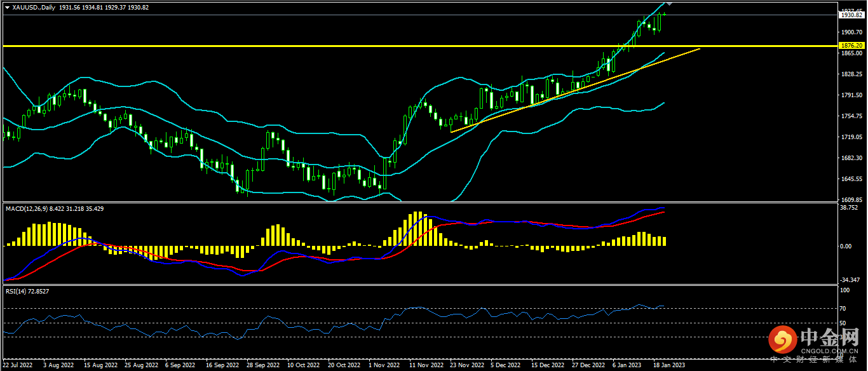Click the MACD zero level 0.00
This screenshot has width=868, height=371.
point(846,246)
